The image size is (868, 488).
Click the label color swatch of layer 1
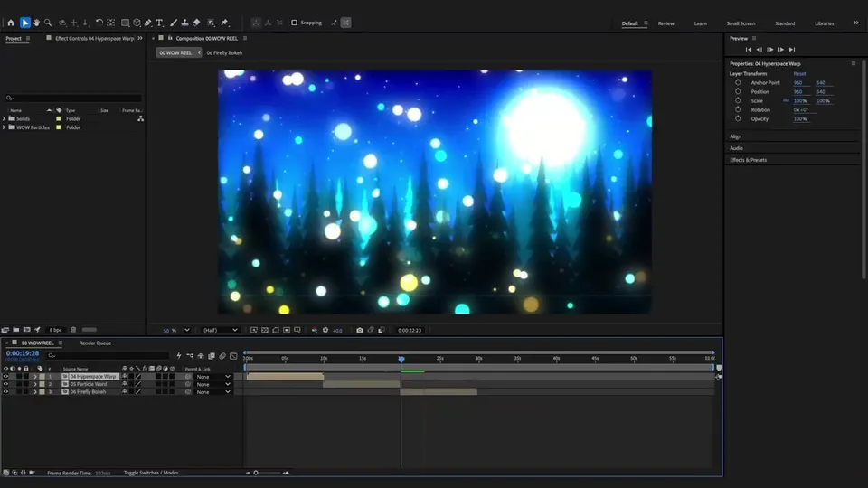point(42,376)
